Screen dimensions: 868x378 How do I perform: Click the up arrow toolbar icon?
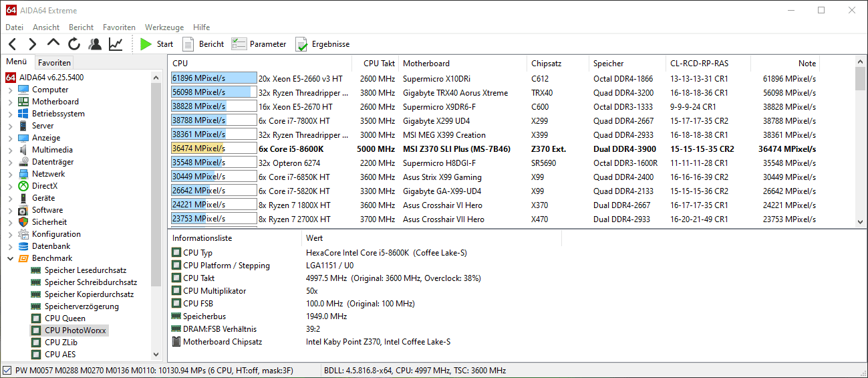(53, 43)
